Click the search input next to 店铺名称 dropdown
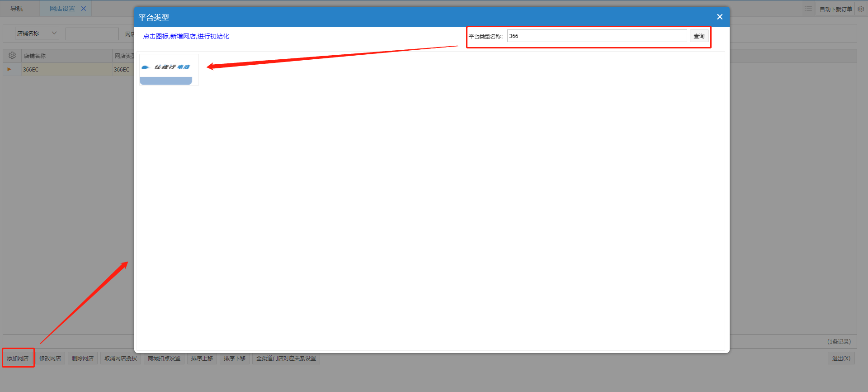The image size is (868, 392). click(92, 33)
